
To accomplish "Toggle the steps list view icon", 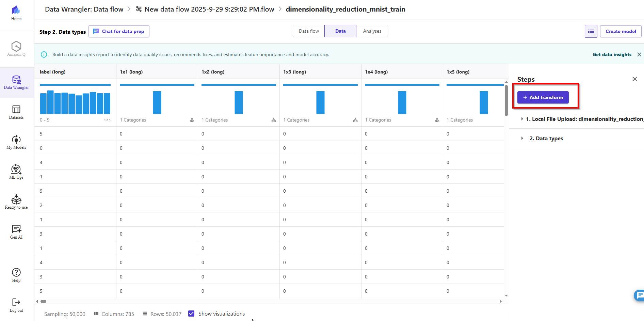I will pyautogui.click(x=591, y=31).
